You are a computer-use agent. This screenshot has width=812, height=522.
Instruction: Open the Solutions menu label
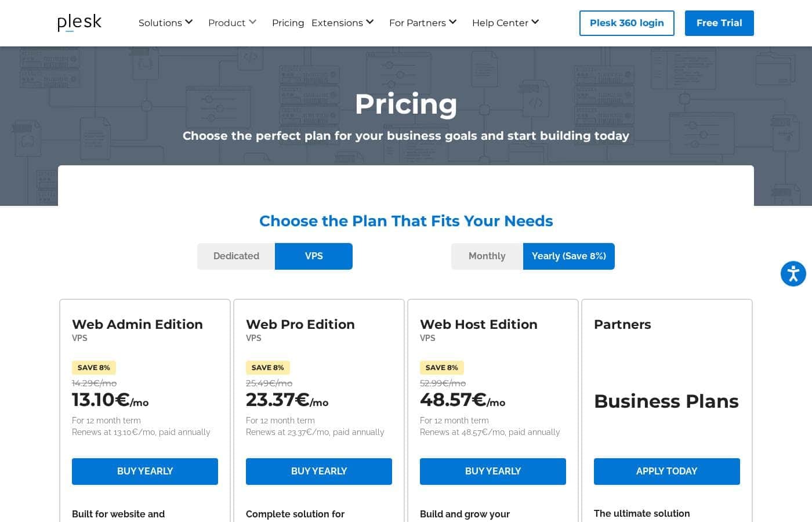click(160, 23)
